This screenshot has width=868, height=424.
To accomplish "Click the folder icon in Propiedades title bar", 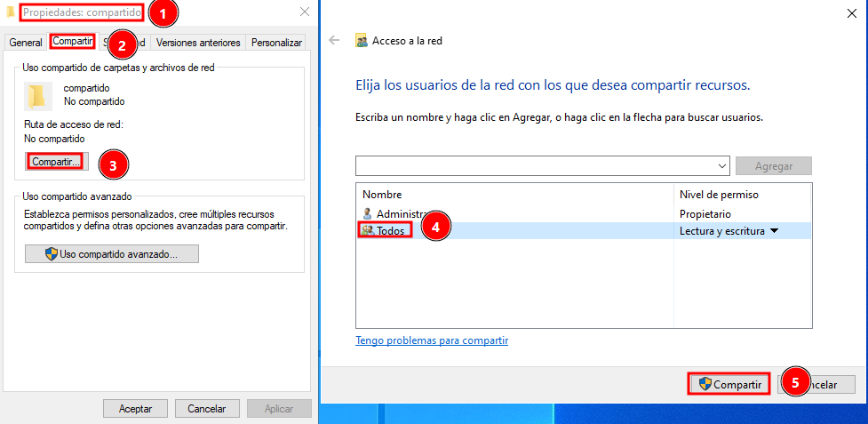I will tap(11, 12).
